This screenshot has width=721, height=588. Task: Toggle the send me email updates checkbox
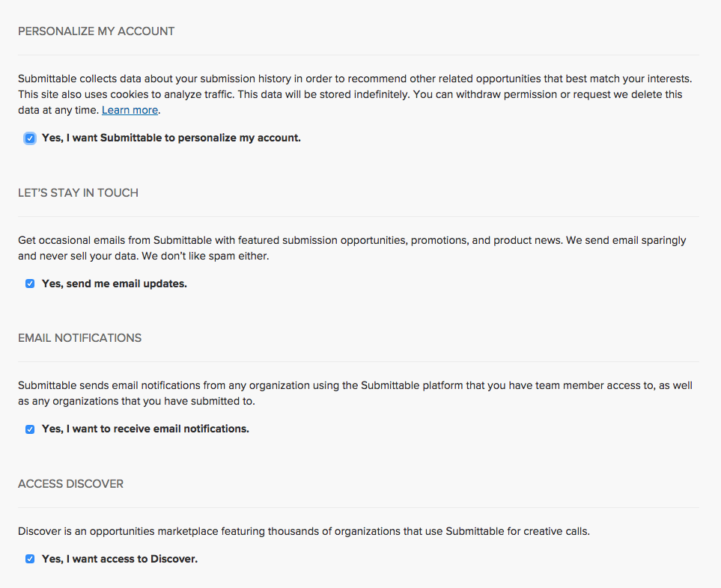30,284
